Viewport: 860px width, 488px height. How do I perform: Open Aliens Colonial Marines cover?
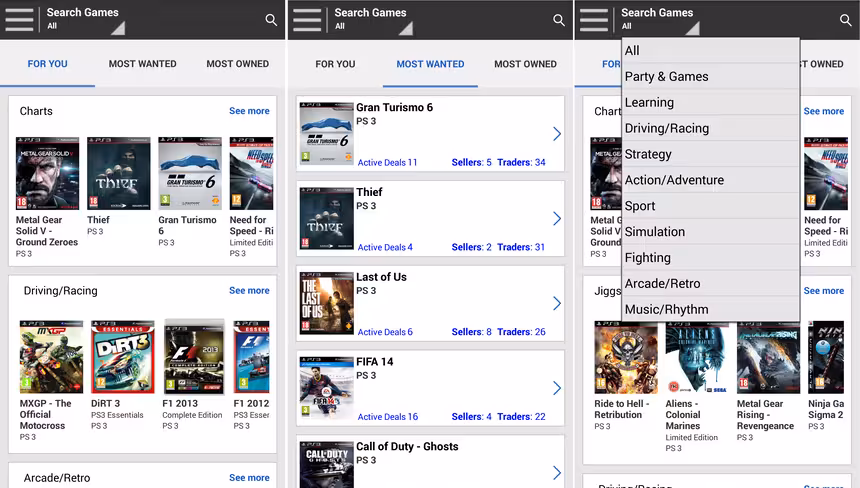pyautogui.click(x=697, y=358)
